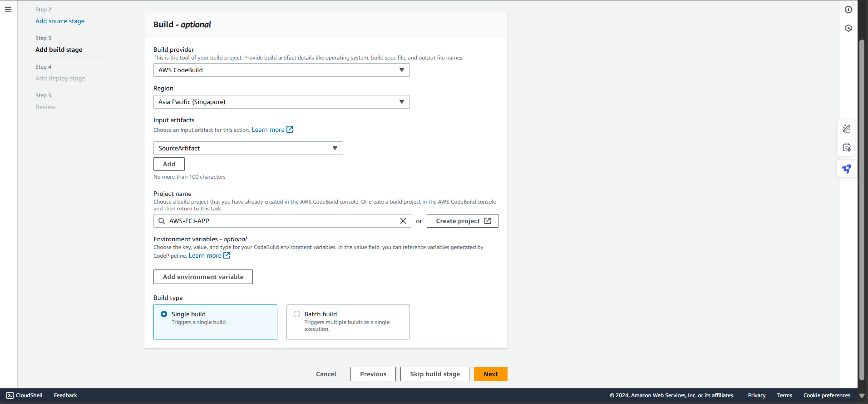The width and height of the screenshot is (868, 404).
Task: Open Learn more link for environment variables
Action: pyautogui.click(x=205, y=255)
